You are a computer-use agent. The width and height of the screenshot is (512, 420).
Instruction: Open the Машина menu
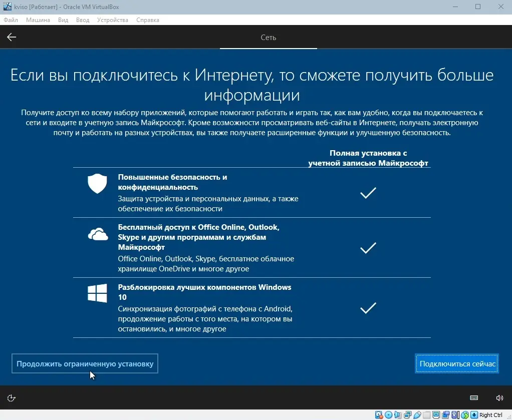38,20
